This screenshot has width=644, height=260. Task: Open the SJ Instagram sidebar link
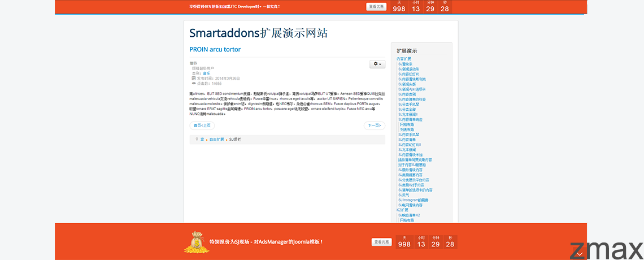[413, 200]
